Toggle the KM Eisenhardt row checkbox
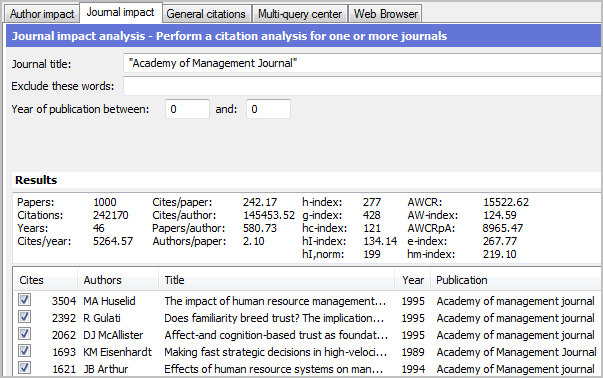 25,351
